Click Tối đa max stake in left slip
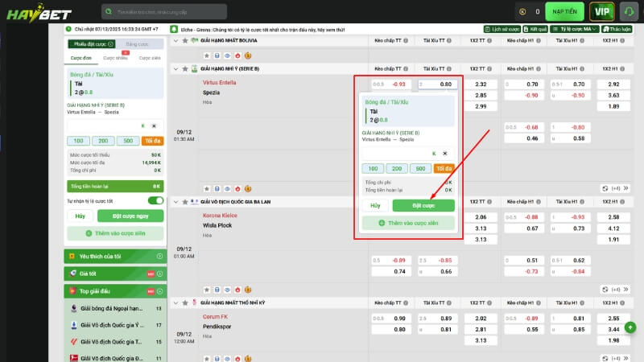Image resolution: width=644 pixels, height=362 pixels. click(x=153, y=141)
